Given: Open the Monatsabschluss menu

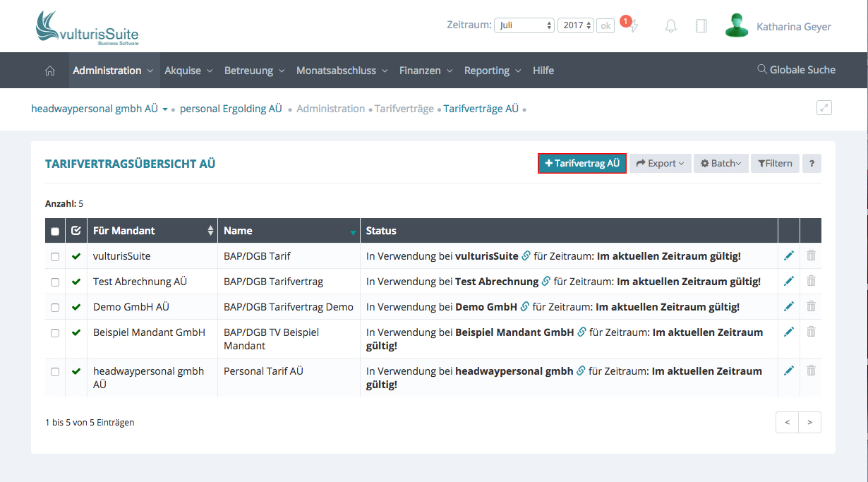Looking at the screenshot, I should pyautogui.click(x=342, y=71).
